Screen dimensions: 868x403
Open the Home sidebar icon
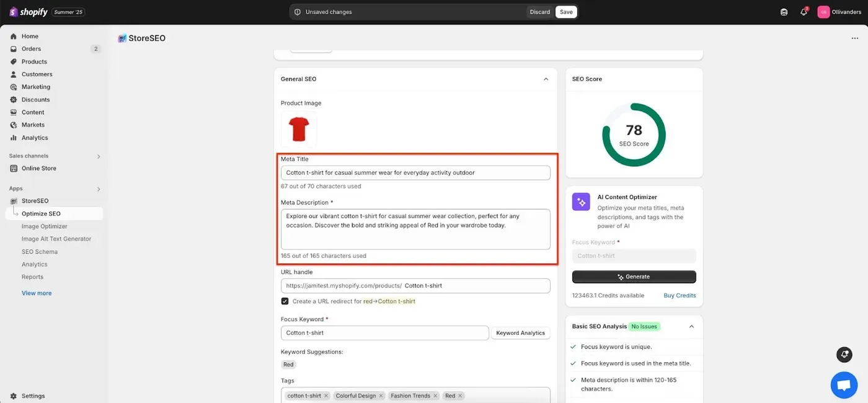pyautogui.click(x=14, y=37)
